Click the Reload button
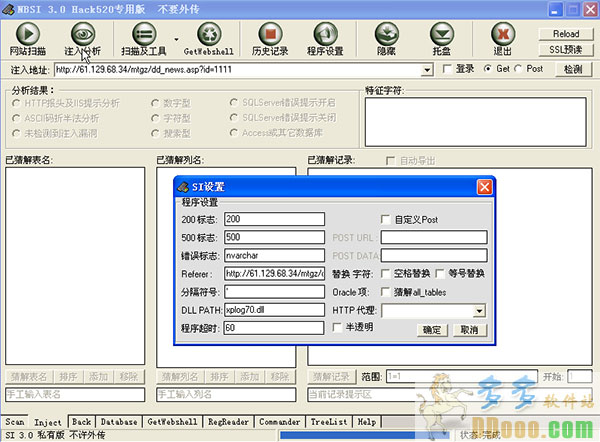Viewport: 600px width, 442px height. [566, 34]
